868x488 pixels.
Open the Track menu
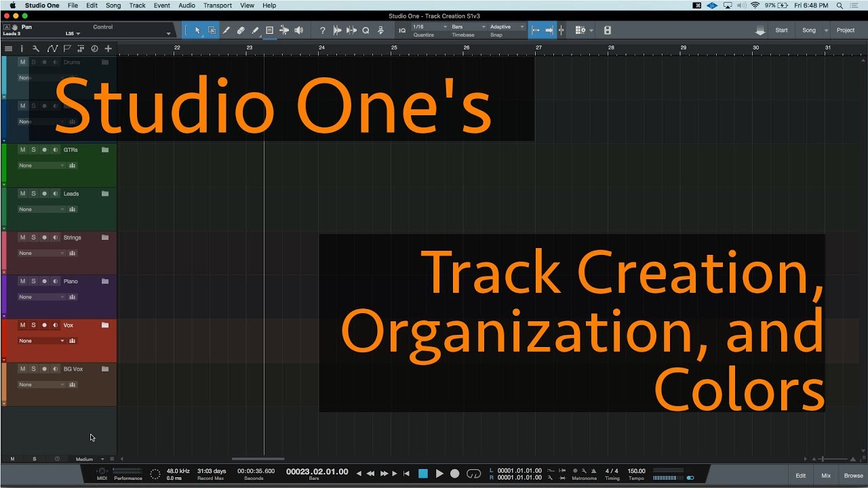click(137, 5)
